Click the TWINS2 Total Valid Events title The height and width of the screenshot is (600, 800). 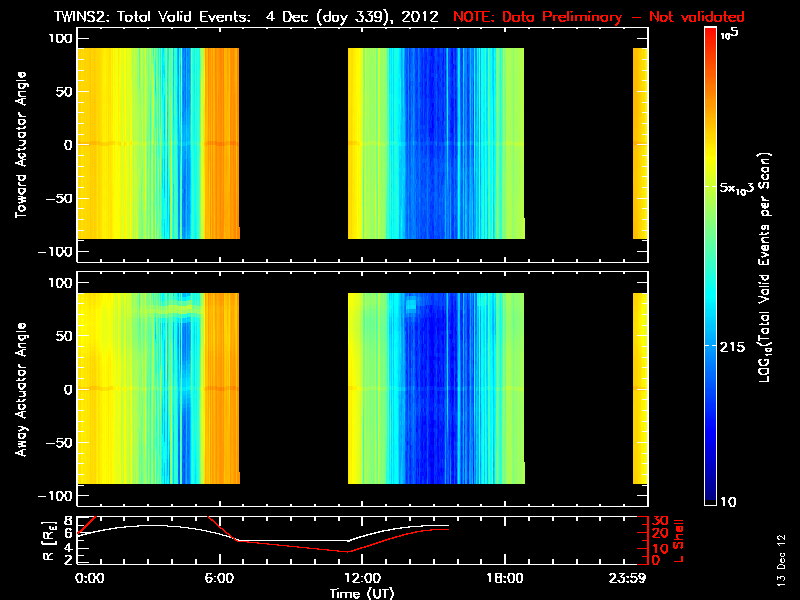coord(246,16)
